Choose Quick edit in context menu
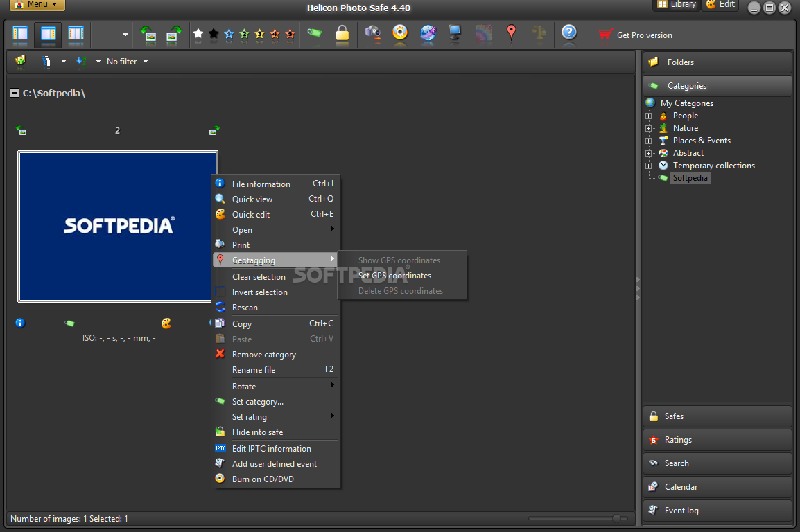Image resolution: width=800 pixels, height=532 pixels. [275, 215]
